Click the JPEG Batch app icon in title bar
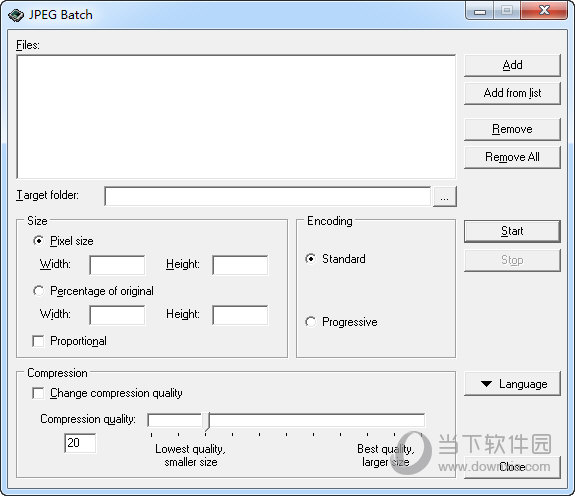This screenshot has height=496, width=575. click(x=15, y=15)
